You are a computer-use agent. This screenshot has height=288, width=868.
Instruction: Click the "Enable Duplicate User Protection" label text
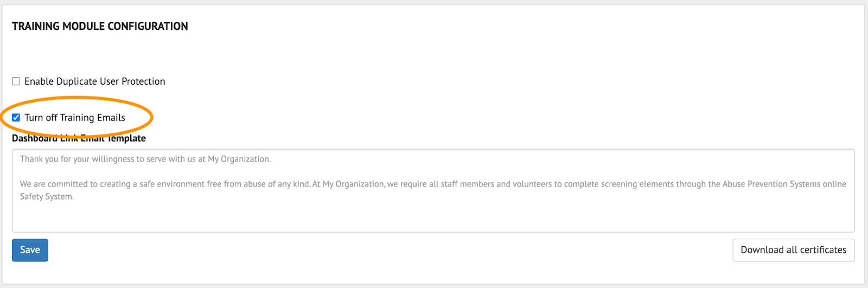coord(94,81)
